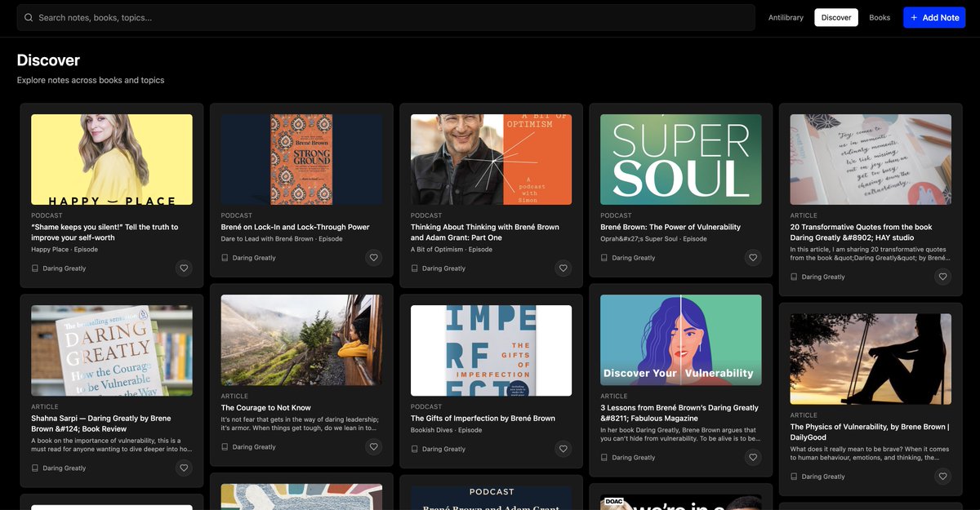Click "A Bit of Optimism · Episode" subtitle

click(452, 249)
